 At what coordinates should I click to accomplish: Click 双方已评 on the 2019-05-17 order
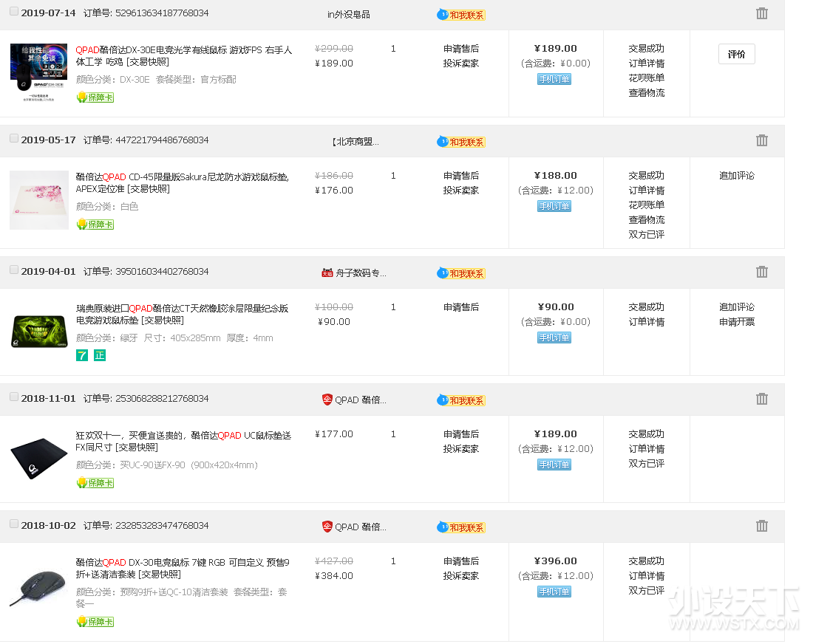[x=647, y=235]
